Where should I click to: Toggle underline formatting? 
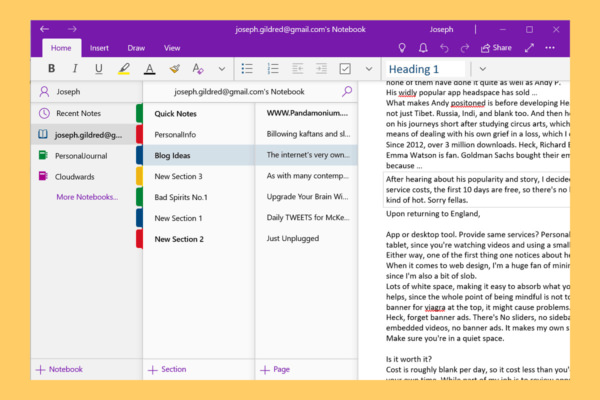(98, 69)
